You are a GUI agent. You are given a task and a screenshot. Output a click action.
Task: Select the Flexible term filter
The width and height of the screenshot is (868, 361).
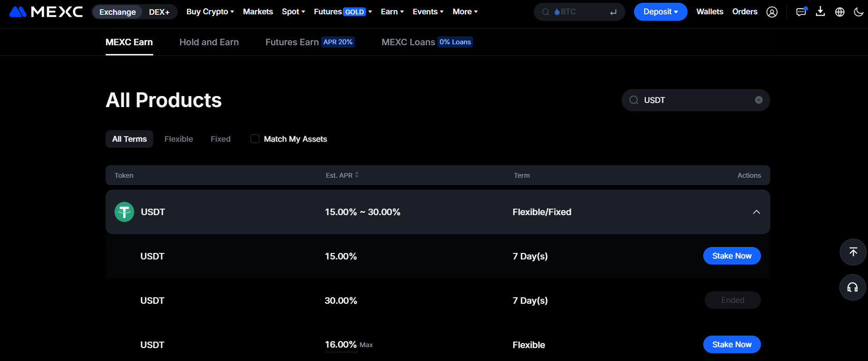(x=179, y=139)
